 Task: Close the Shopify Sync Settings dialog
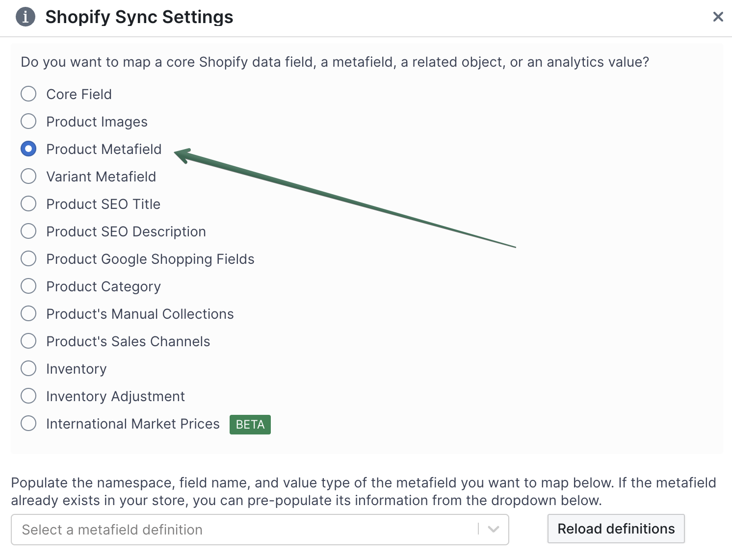coord(718,17)
